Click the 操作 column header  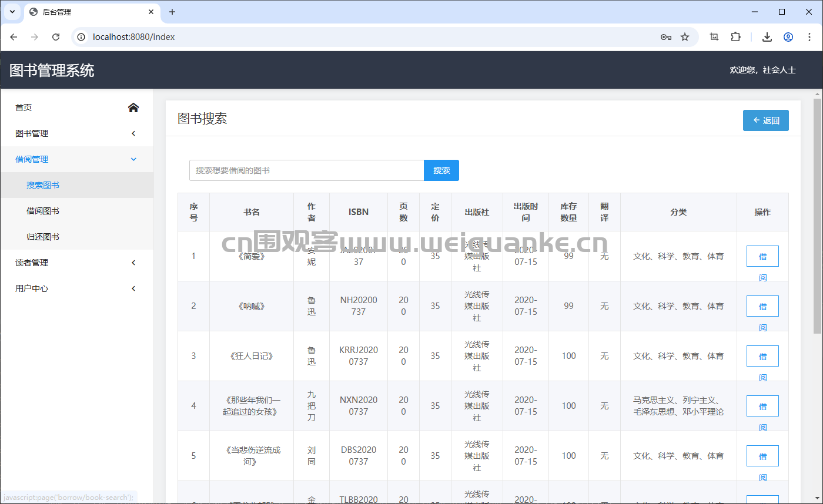coord(762,212)
